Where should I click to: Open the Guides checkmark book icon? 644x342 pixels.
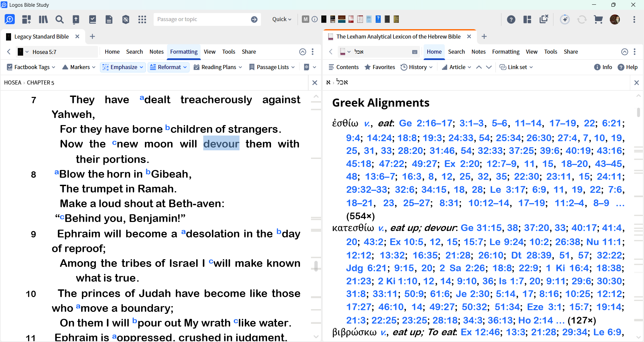point(93,19)
